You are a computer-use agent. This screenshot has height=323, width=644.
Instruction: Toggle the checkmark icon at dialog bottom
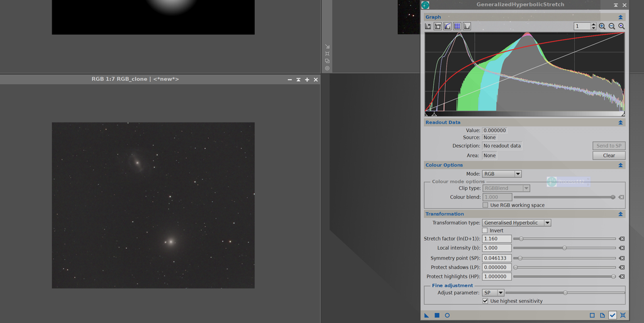[613, 315]
